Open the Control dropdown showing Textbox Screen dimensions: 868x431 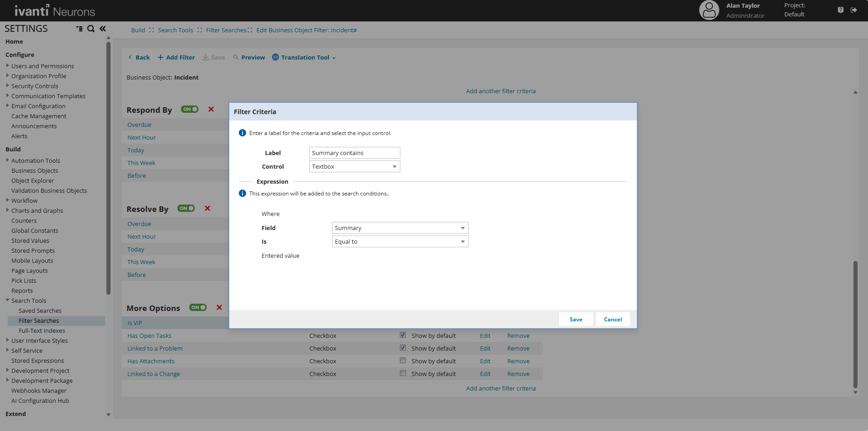[x=354, y=166]
